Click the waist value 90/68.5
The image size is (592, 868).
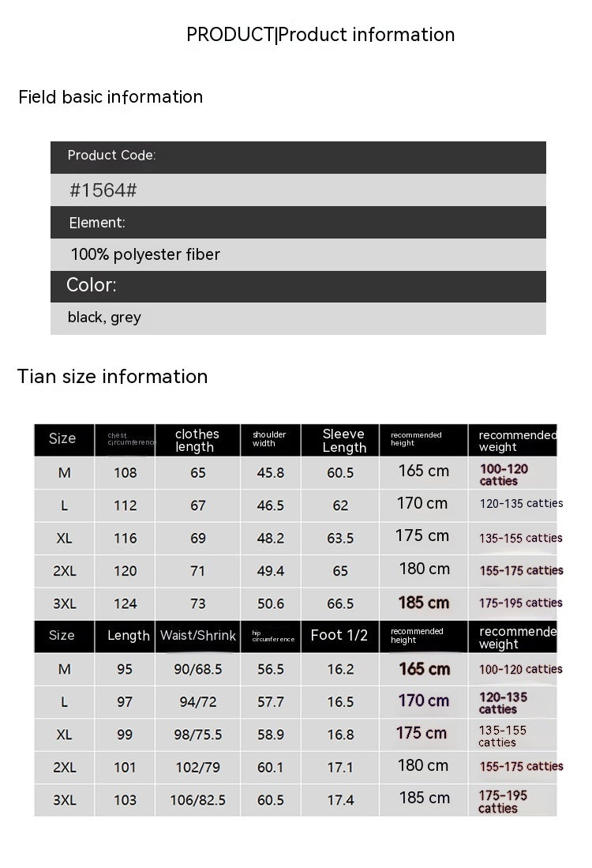pos(198,670)
